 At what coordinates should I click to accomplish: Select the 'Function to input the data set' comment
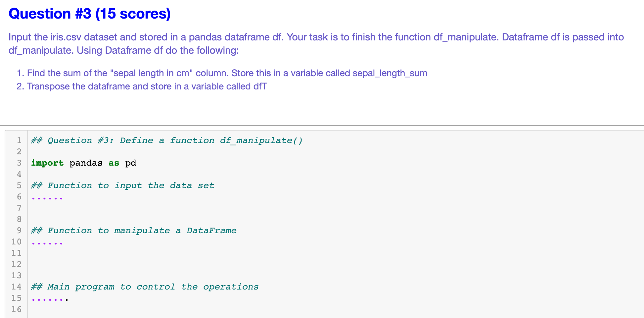coord(122,185)
